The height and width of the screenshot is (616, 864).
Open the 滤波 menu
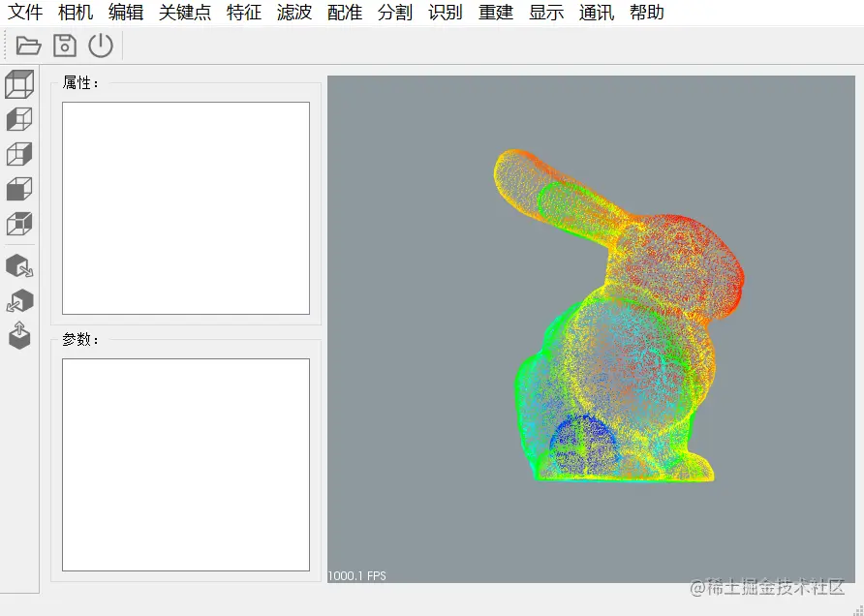click(294, 13)
